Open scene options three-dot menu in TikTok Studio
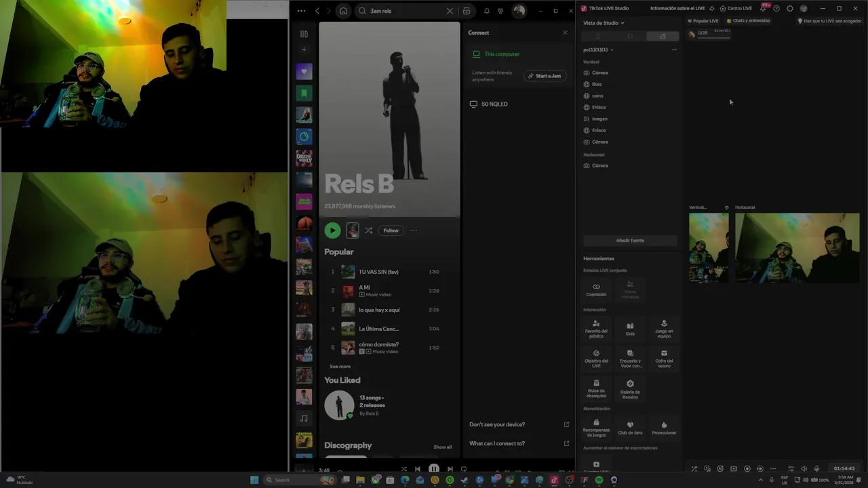Image resolution: width=868 pixels, height=488 pixels. point(674,49)
